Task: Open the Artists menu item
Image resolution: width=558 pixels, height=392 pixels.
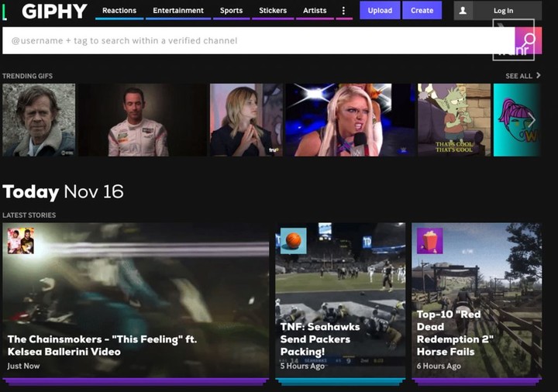Action: click(315, 11)
